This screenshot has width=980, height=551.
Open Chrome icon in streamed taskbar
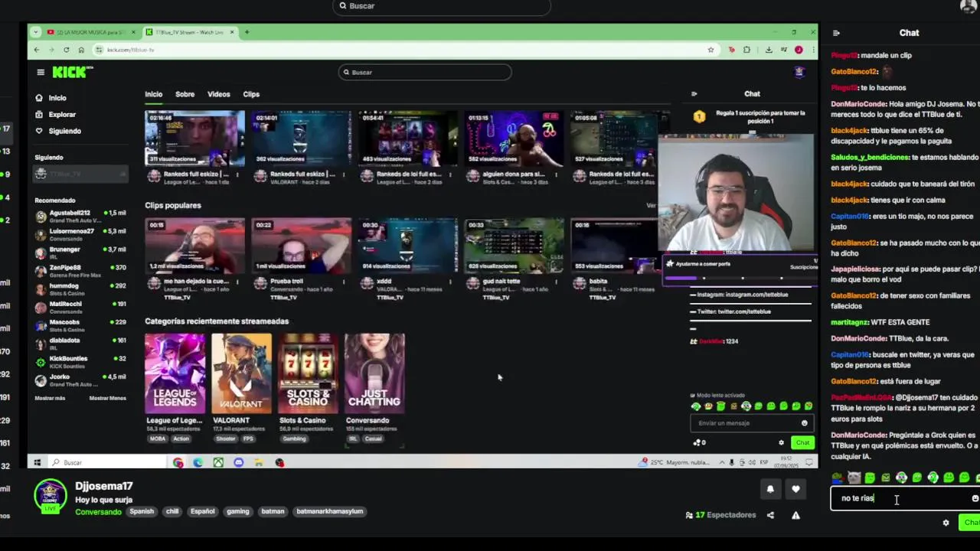(178, 462)
